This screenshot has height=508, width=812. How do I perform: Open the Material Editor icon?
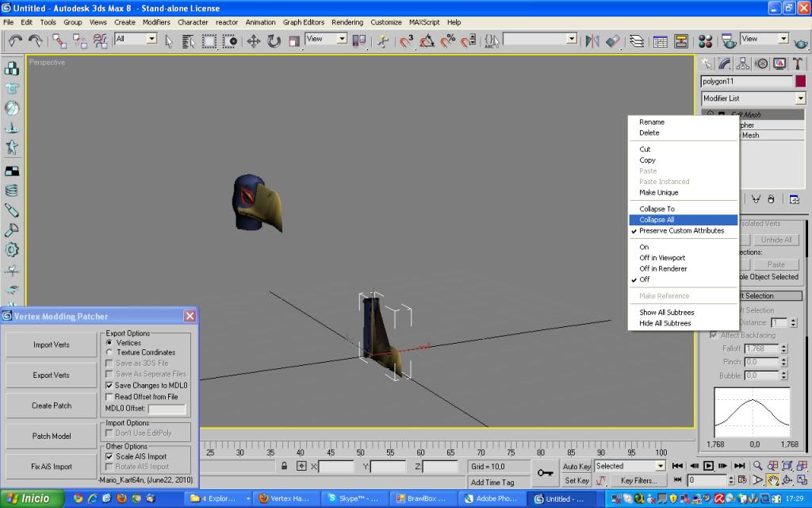tap(705, 41)
